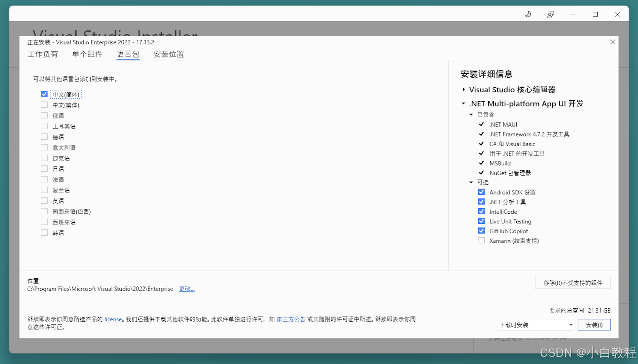638x364 pixels.
Task: Toggle the dark theme moon icon
Action: click(x=528, y=14)
